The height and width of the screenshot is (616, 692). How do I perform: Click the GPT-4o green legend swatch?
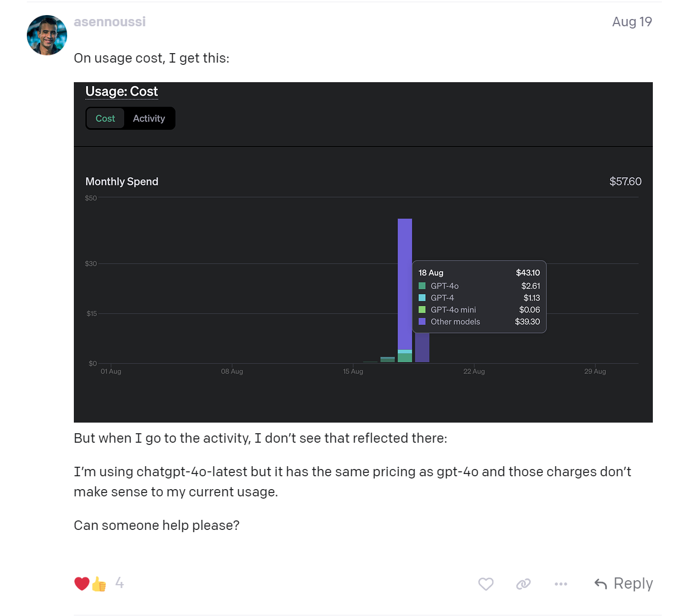422,286
